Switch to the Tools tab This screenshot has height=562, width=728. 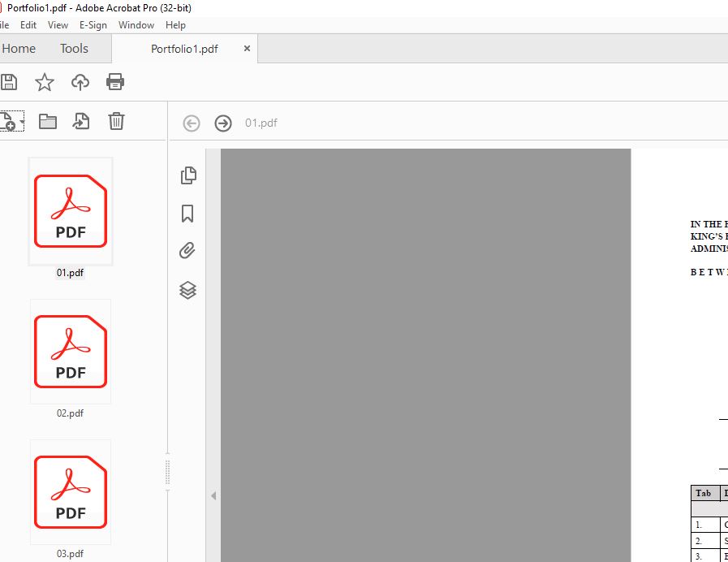73,49
